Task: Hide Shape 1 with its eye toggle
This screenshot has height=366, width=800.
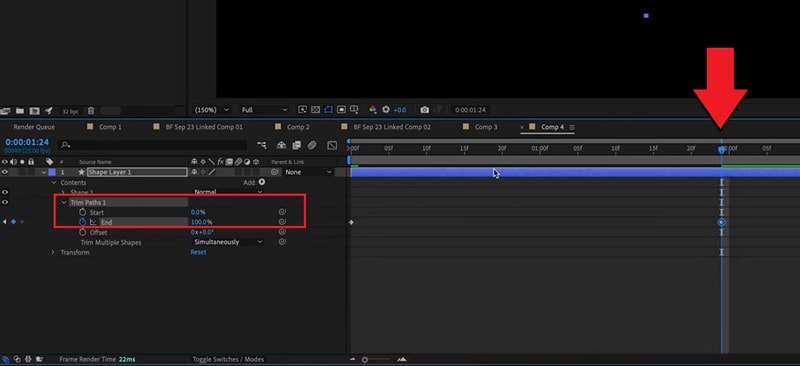Action: (5, 192)
